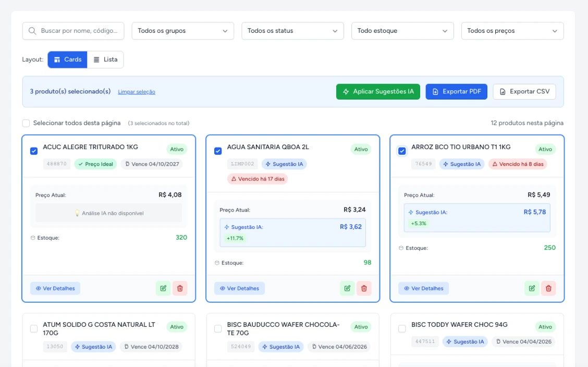Viewport: 588px width, 367px height.
Task: Open the 'Todos os preços' dropdown
Action: (x=512, y=31)
